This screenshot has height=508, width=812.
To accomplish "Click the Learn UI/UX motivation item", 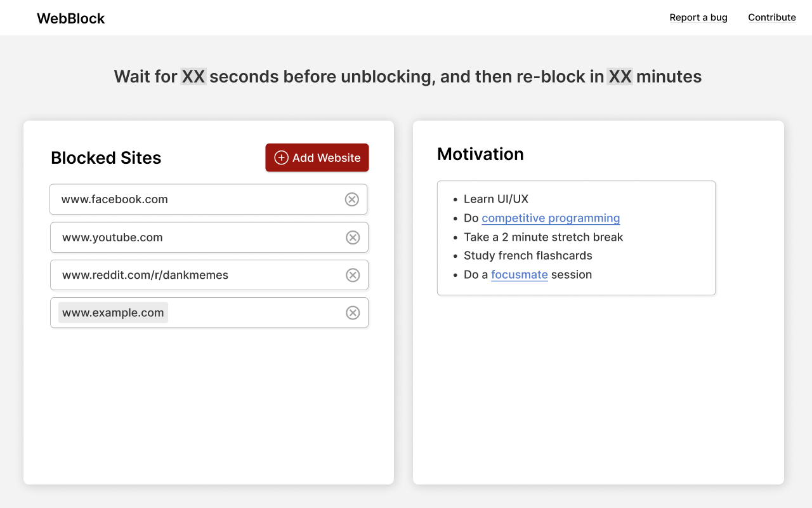I will pos(496,199).
